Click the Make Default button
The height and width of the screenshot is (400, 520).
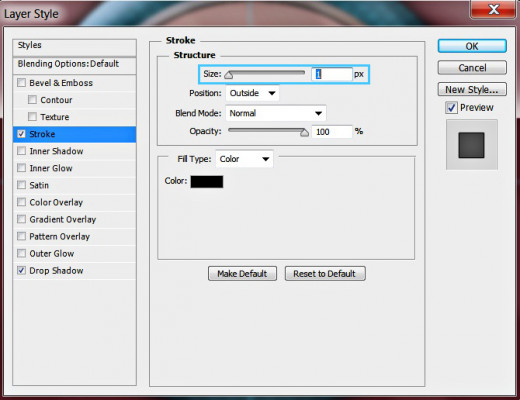click(x=242, y=274)
